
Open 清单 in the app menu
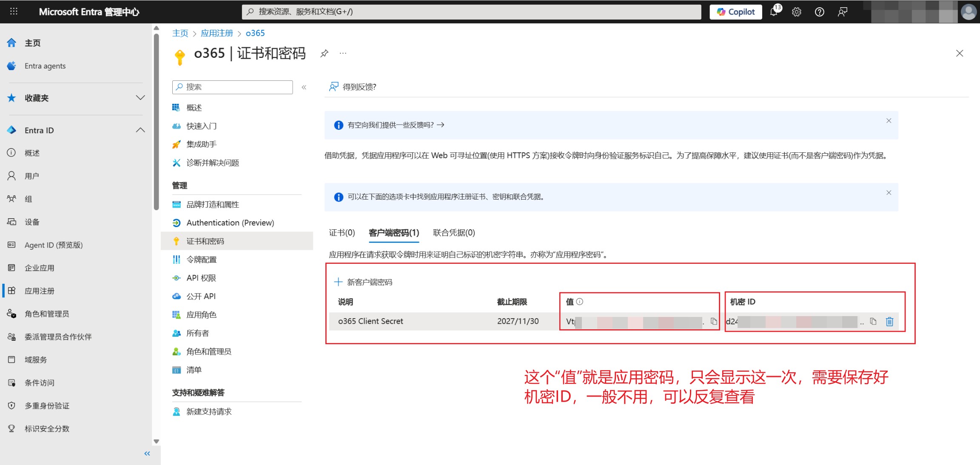click(x=194, y=370)
